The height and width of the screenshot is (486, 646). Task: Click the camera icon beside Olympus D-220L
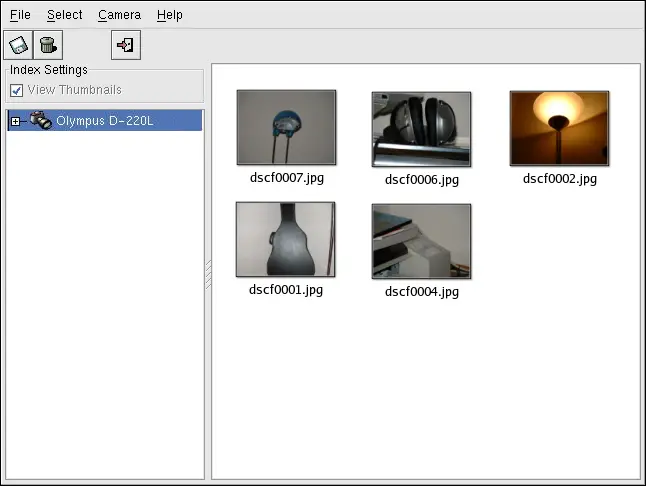[40, 121]
